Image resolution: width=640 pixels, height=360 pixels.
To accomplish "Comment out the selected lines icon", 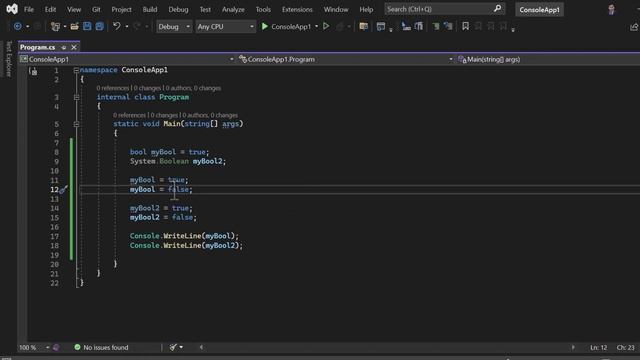I will click(436, 27).
